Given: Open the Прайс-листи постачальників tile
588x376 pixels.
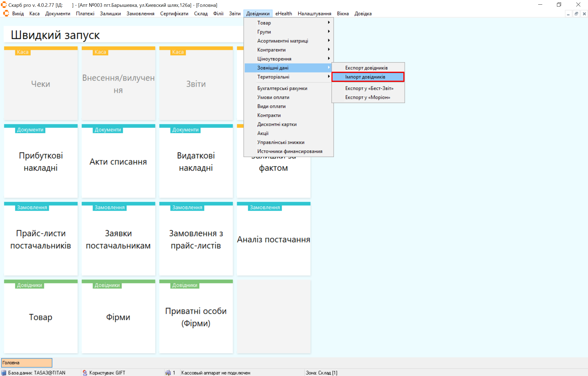Looking at the screenshot, I should 41,239.
